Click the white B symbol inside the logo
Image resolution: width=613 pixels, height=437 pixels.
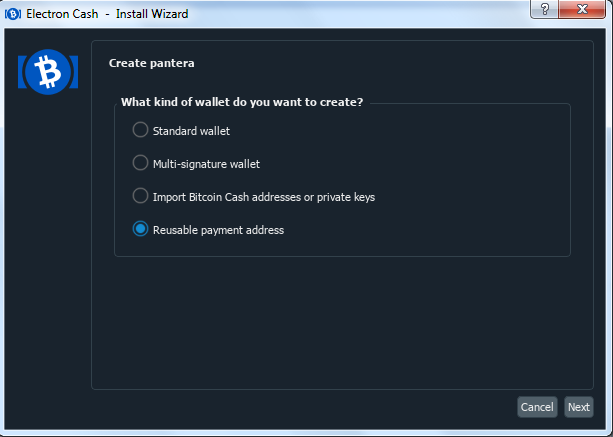click(x=48, y=72)
